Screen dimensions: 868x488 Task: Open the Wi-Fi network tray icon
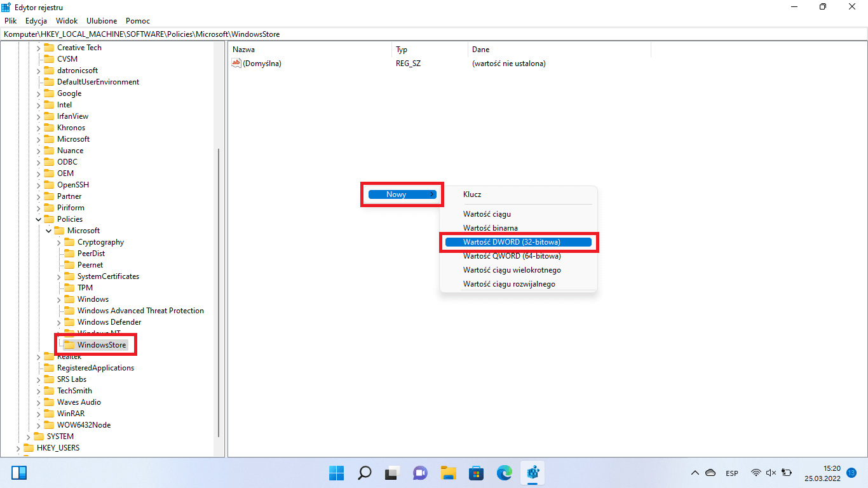pos(756,473)
